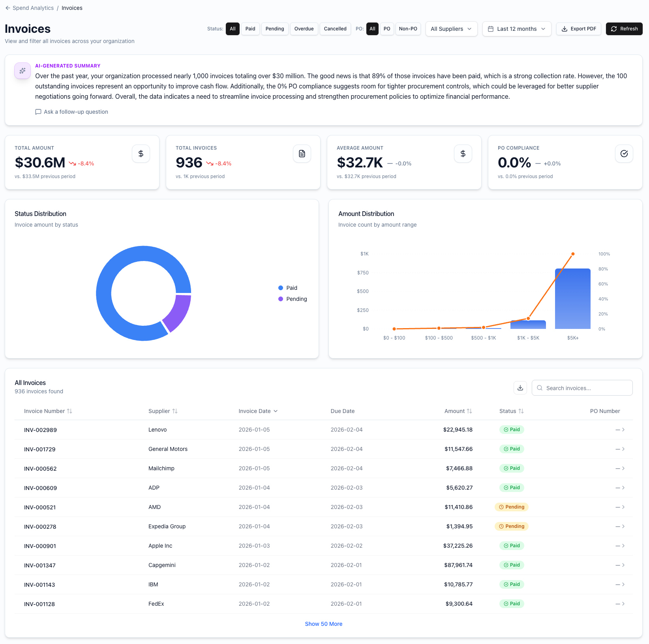Click the Show 50 More button
649x644 pixels.
323,623
